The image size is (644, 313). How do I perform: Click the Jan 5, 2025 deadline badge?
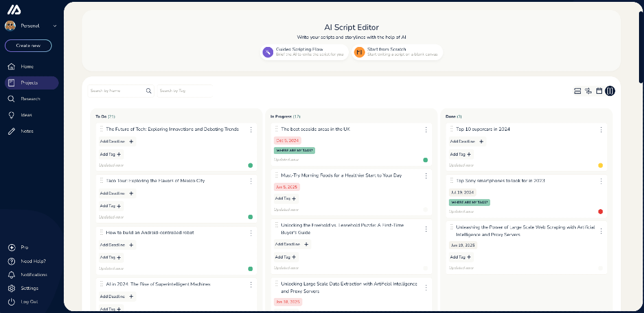(x=287, y=187)
